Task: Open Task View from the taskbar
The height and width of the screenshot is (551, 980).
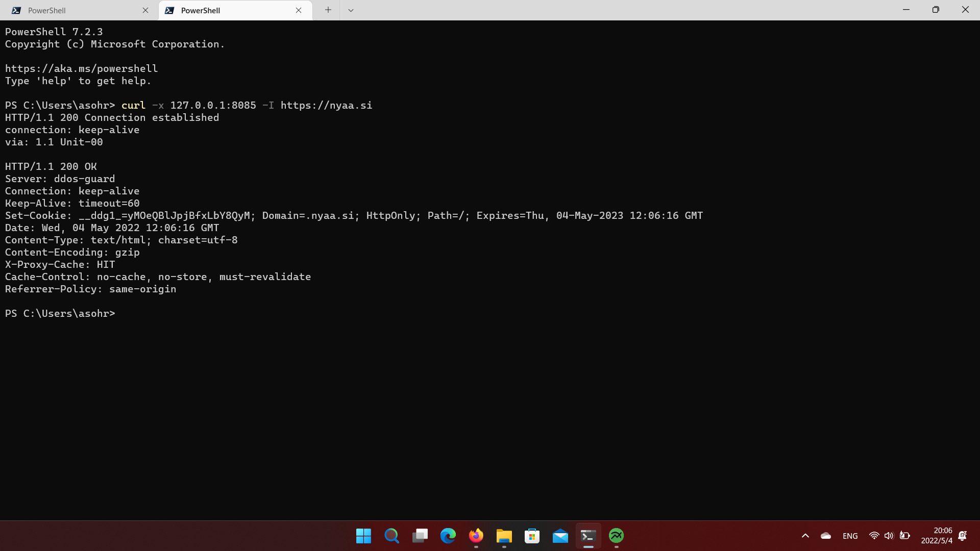Action: click(x=420, y=536)
